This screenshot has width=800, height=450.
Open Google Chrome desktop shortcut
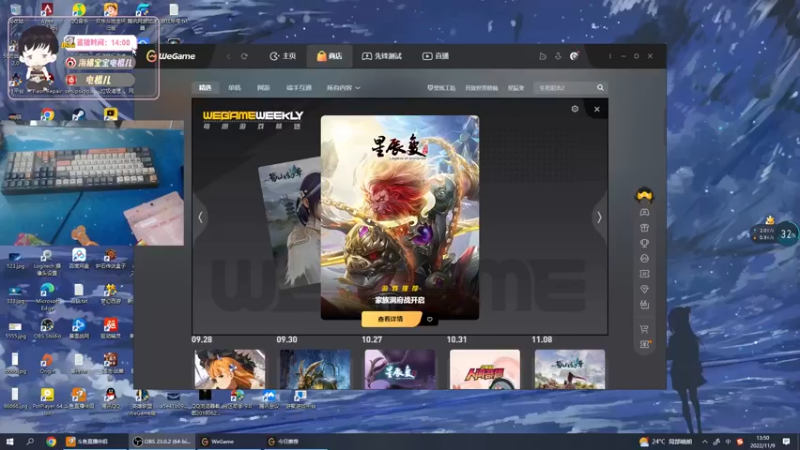pos(47,115)
